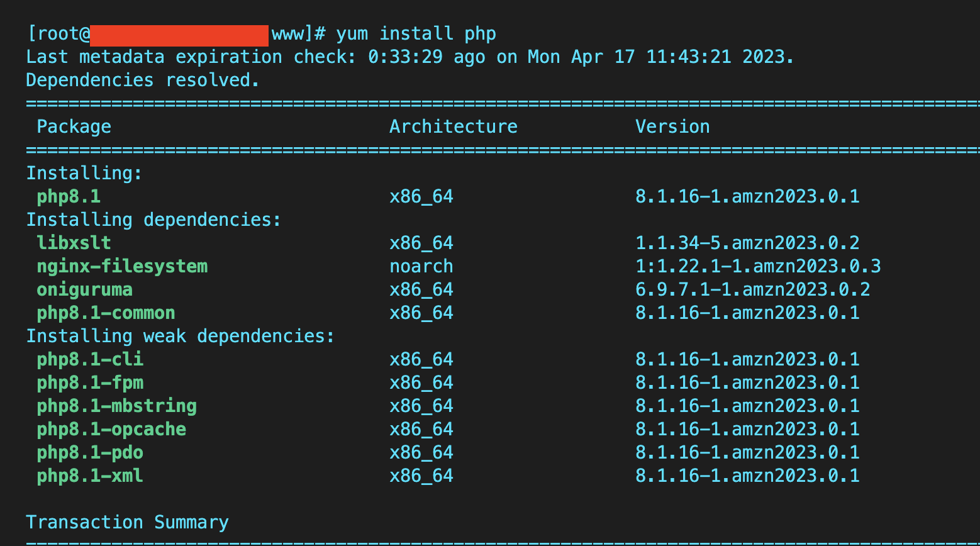This screenshot has height=546, width=980.
Task: Click the '[root@' prompt text
Action: click(59, 34)
